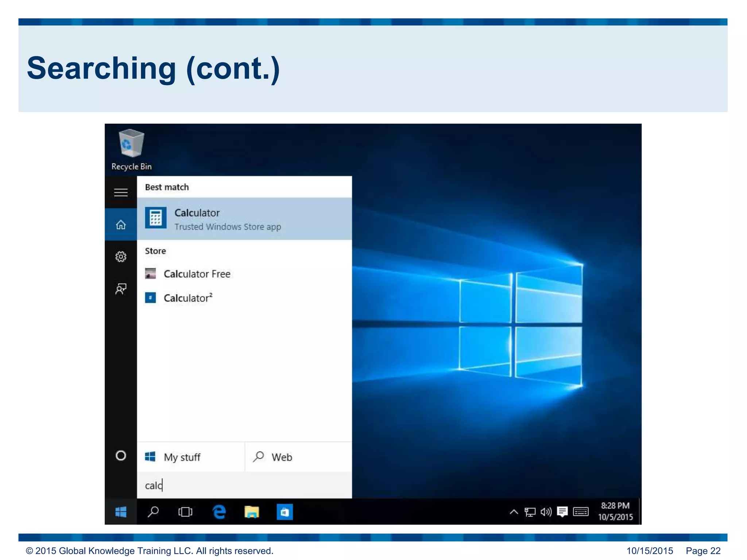Image resolution: width=747 pixels, height=560 pixels.
Task: Click the Windows Start button
Action: click(121, 512)
